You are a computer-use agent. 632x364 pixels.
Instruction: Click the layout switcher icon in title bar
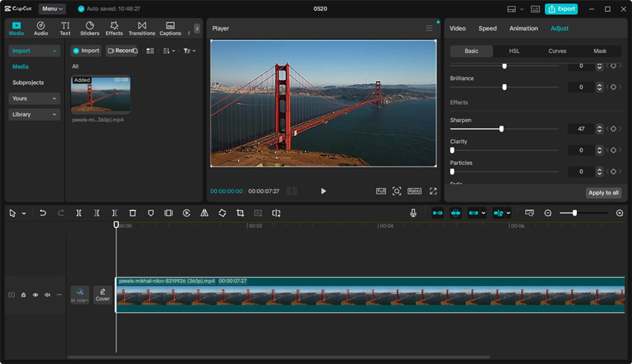pos(511,9)
